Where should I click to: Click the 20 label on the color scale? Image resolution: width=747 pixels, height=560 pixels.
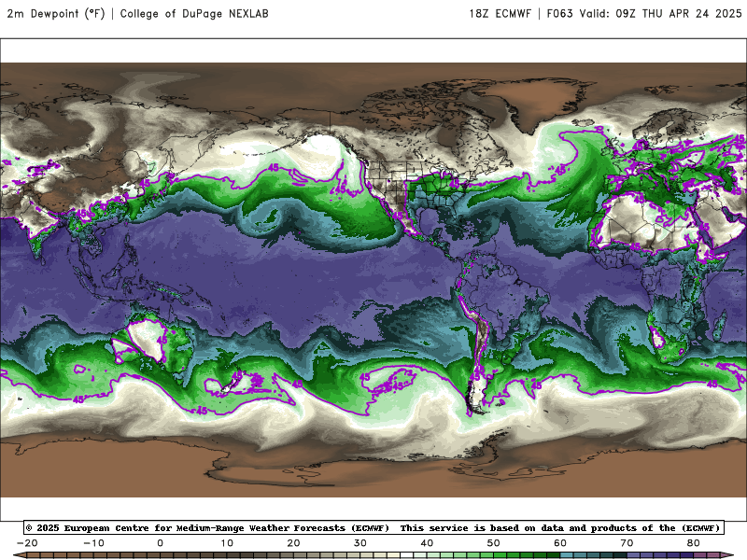[293, 543]
